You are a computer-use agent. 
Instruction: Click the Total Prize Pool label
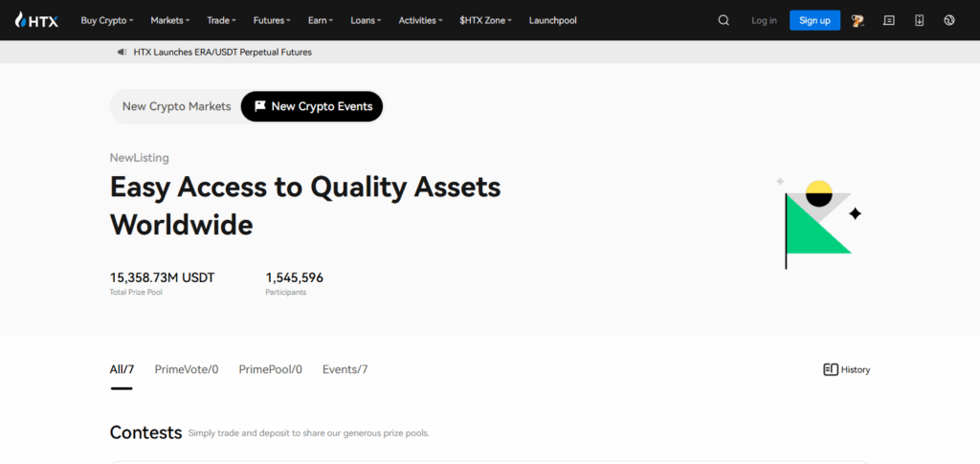point(136,292)
